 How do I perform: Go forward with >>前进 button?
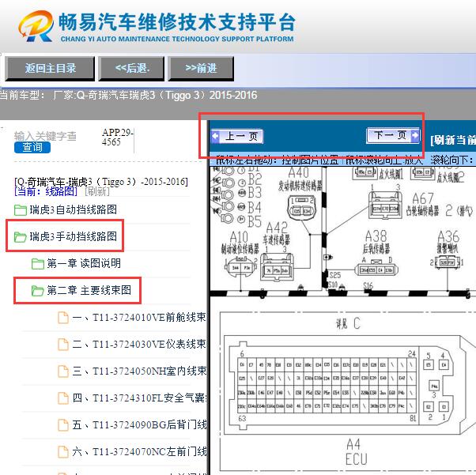click(x=201, y=68)
